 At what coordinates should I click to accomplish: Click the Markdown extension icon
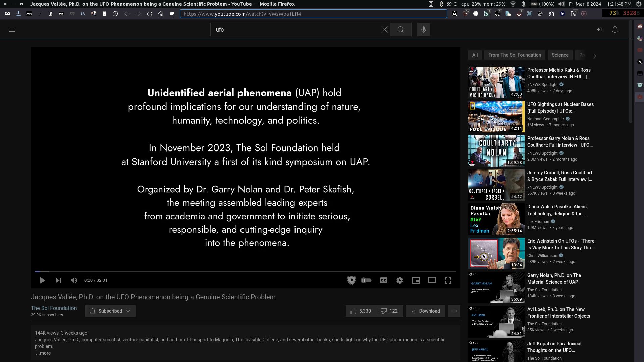coord(61,14)
